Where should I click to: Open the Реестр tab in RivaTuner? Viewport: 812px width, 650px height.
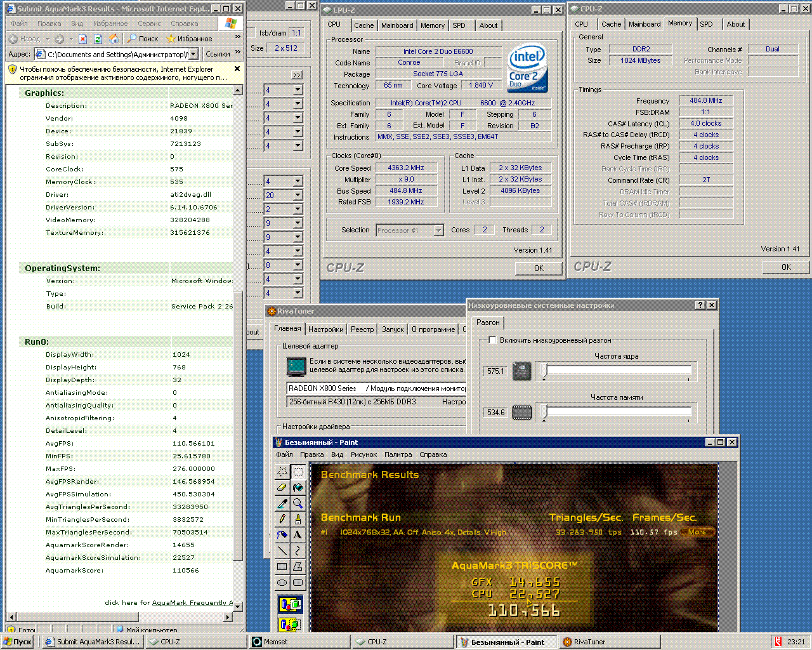click(362, 329)
